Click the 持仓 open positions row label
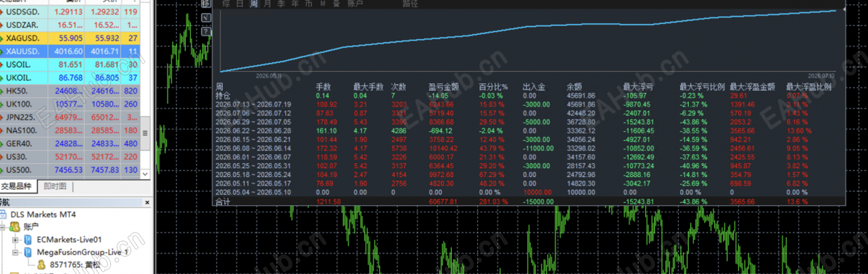The width and height of the screenshot is (868, 274). pyautogui.click(x=223, y=95)
